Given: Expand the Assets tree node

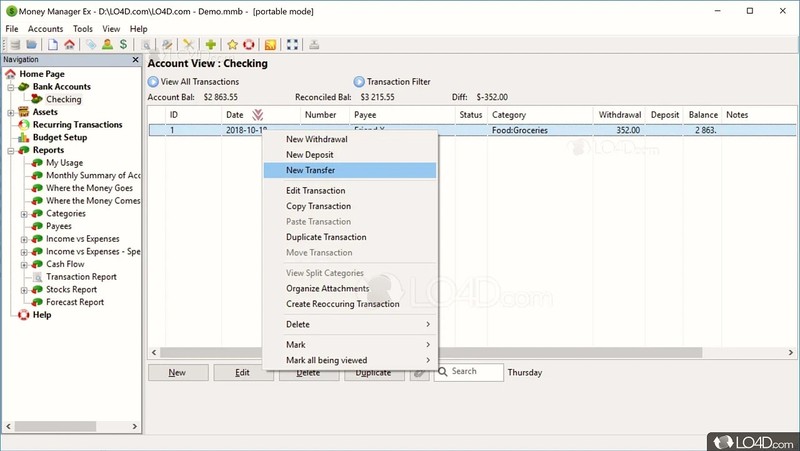Looking at the screenshot, I should click(11, 113).
